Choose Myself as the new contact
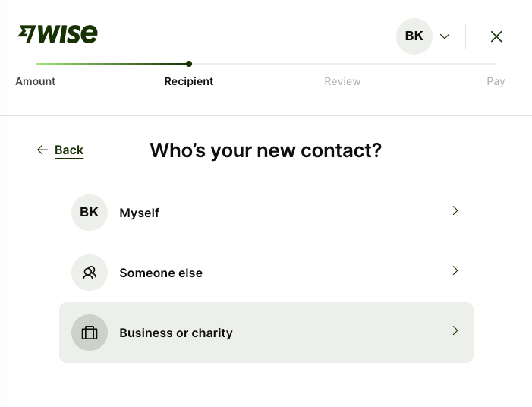Viewport: 532px width, 407px height. (x=140, y=213)
